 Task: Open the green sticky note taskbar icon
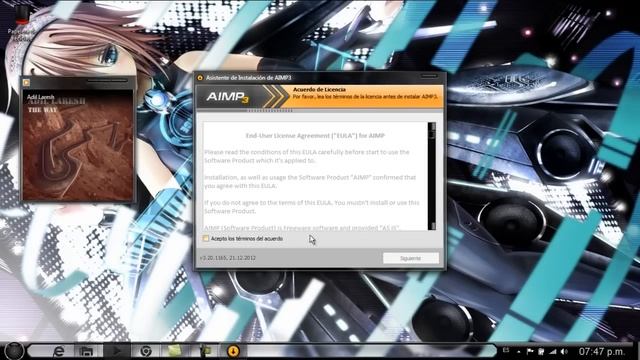(x=174, y=351)
